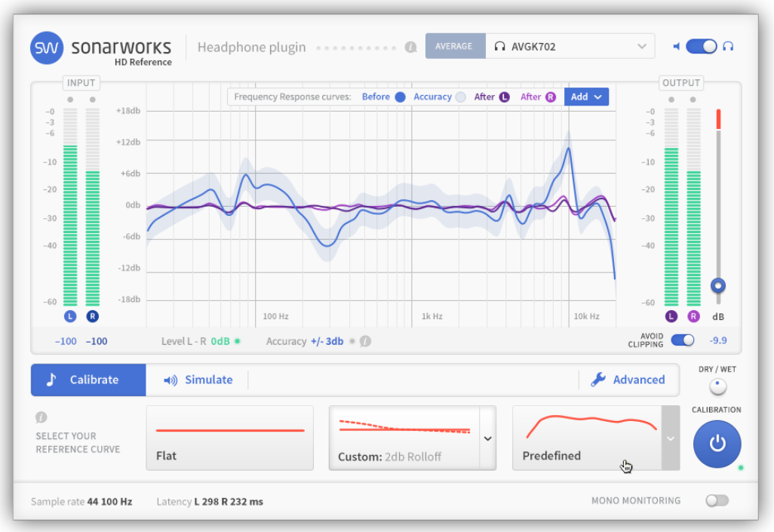Toggle the Mono Monitoring switch
Screen dimensions: 774x532
point(717,500)
